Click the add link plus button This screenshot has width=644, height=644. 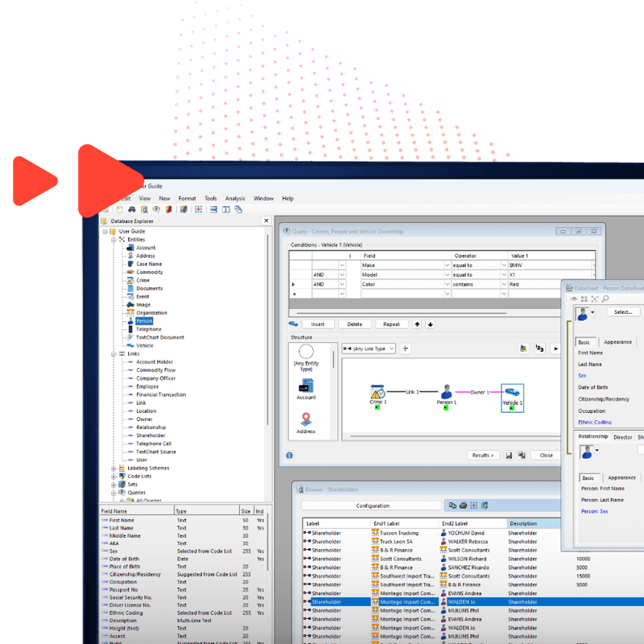tap(405, 349)
